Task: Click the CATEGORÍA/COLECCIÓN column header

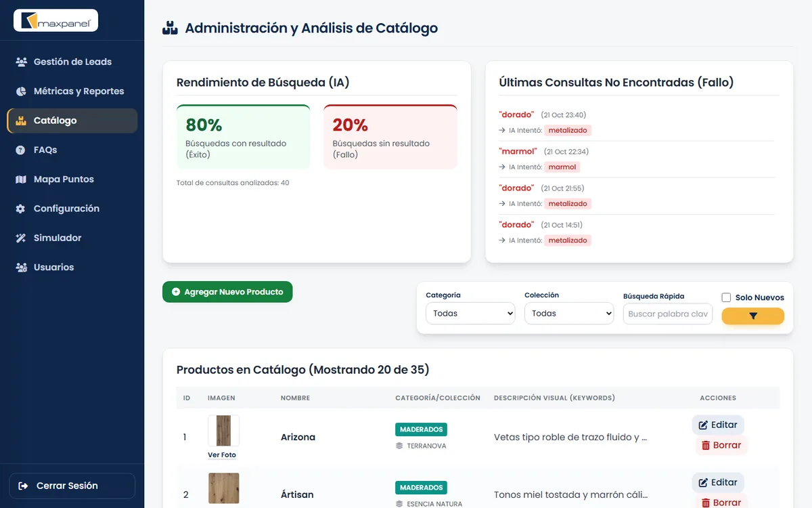Action: click(x=438, y=398)
